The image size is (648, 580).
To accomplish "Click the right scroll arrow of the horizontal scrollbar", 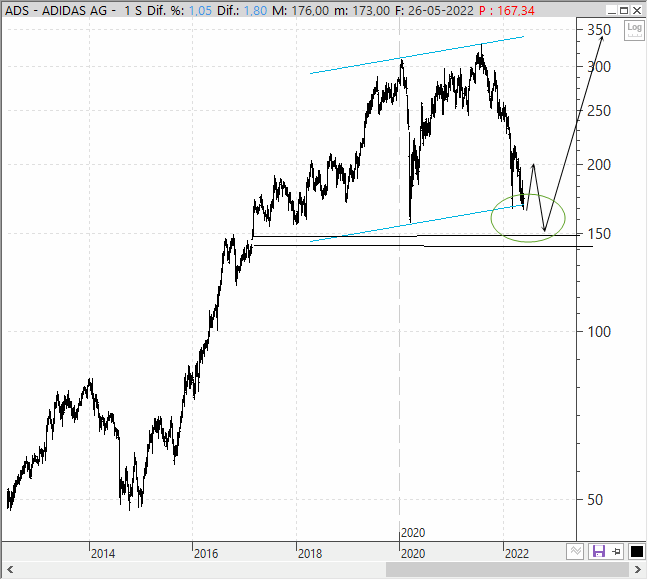I will [x=638, y=570].
